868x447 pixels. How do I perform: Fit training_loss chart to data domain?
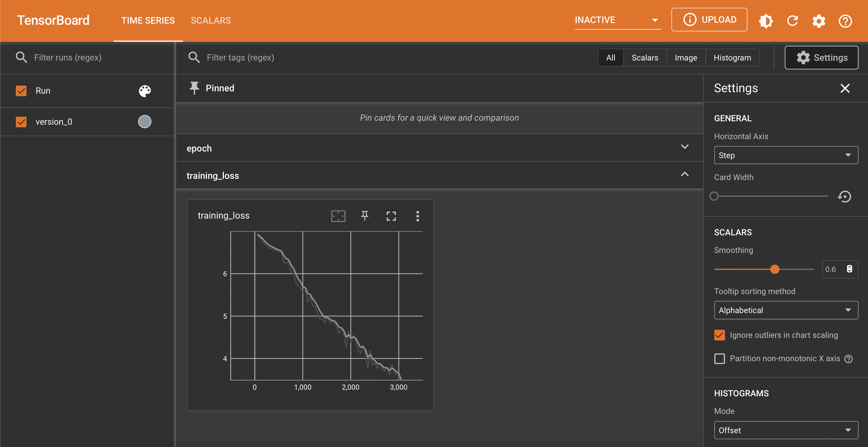tap(338, 216)
